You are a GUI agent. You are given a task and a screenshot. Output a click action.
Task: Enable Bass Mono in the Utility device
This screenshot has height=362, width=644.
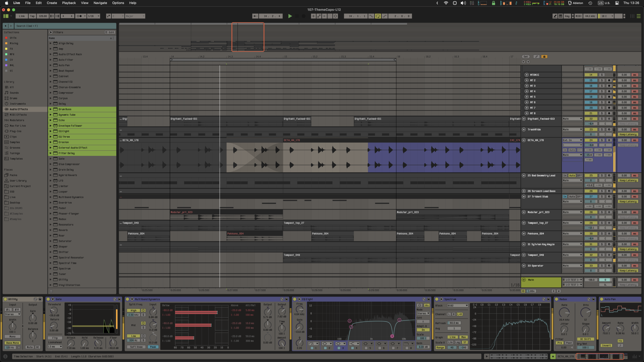12,343
